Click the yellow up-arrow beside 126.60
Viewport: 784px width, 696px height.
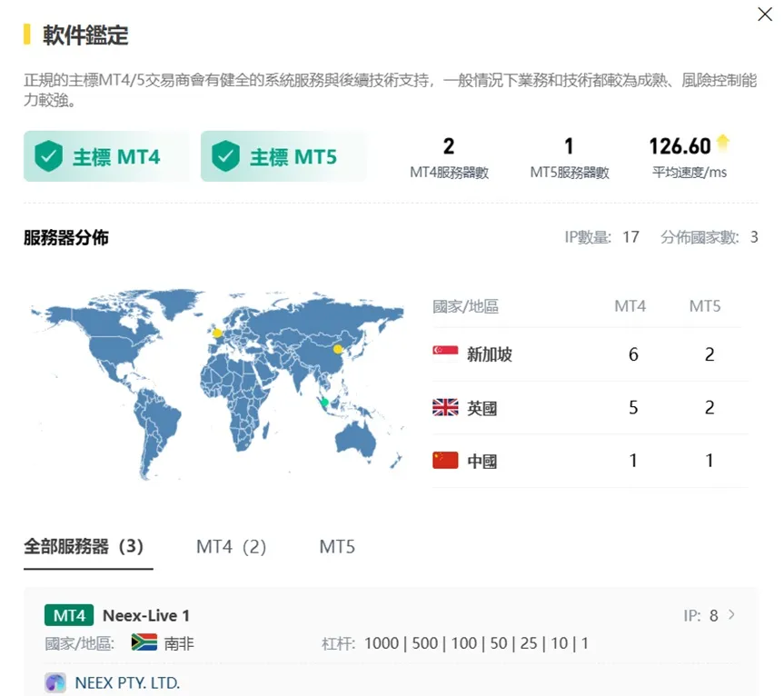722,143
